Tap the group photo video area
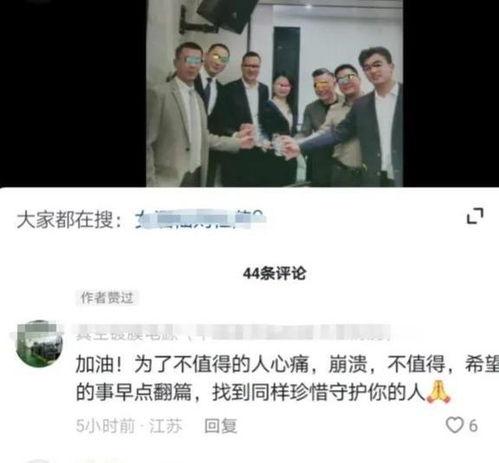 pos(274,93)
